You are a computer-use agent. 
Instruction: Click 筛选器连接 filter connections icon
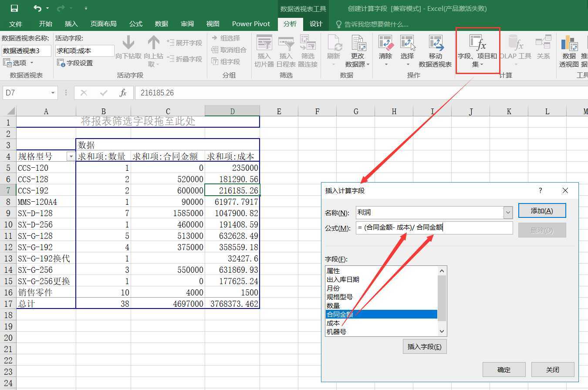pos(308,43)
